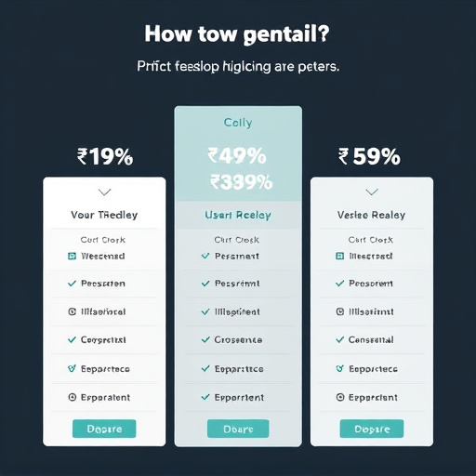The height and width of the screenshot is (476, 476).
Task: Click the Doare button in left card
Action: tap(104, 429)
